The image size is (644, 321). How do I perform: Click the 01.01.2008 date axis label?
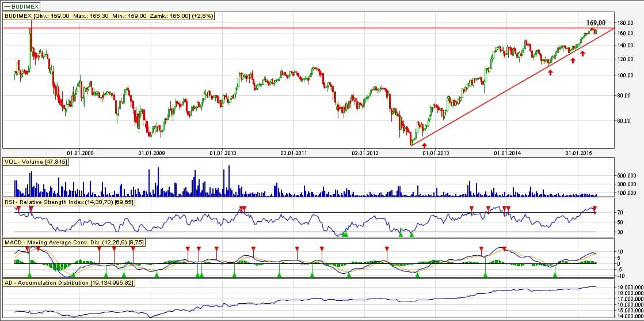pos(81,153)
